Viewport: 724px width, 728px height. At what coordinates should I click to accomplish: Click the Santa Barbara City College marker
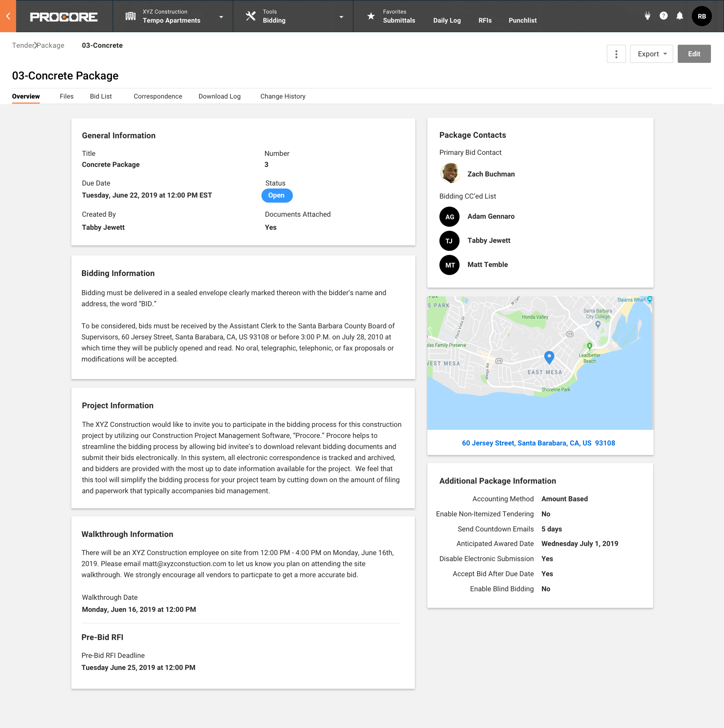(x=598, y=324)
